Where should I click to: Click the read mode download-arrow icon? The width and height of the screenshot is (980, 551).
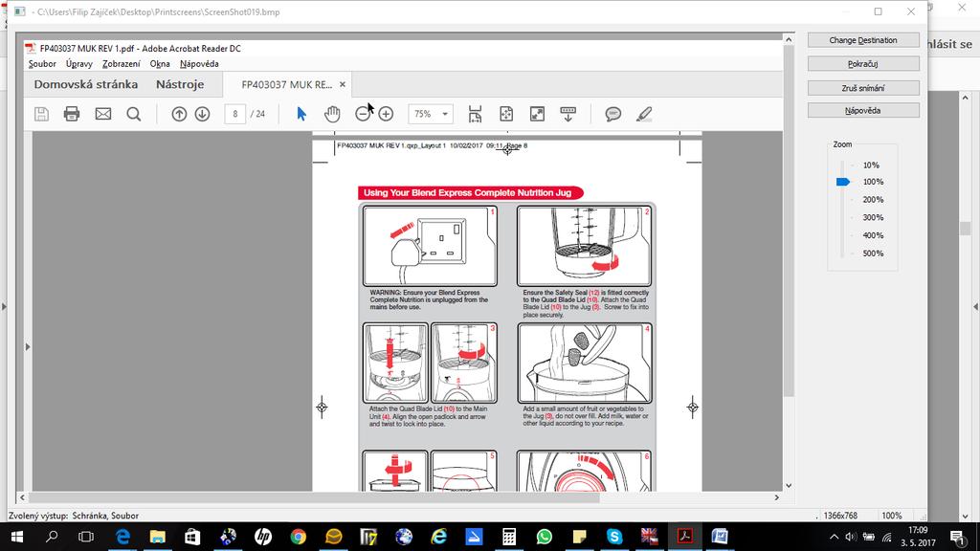tap(568, 114)
